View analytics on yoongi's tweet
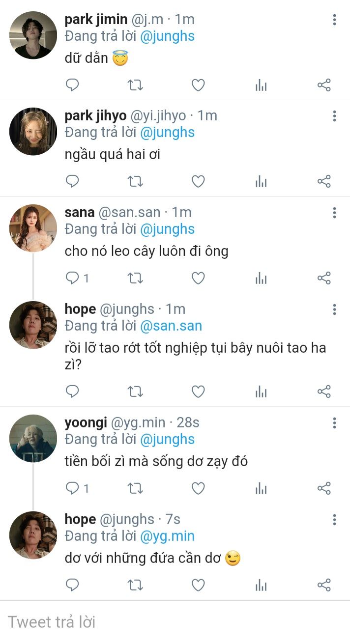 [x=261, y=488]
